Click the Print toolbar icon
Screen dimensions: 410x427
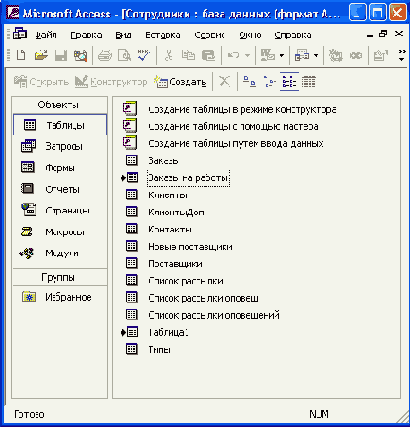coord(105,55)
